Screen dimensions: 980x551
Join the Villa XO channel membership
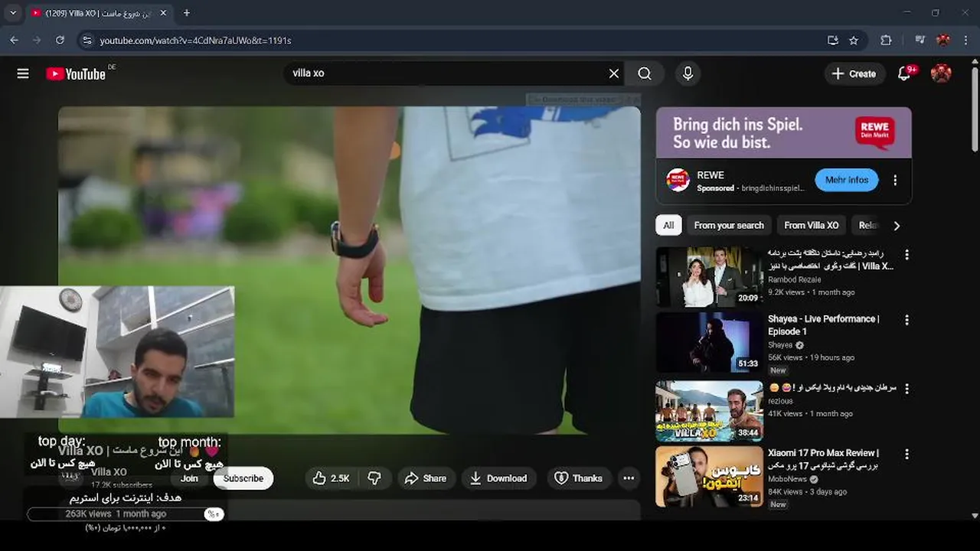(x=189, y=478)
